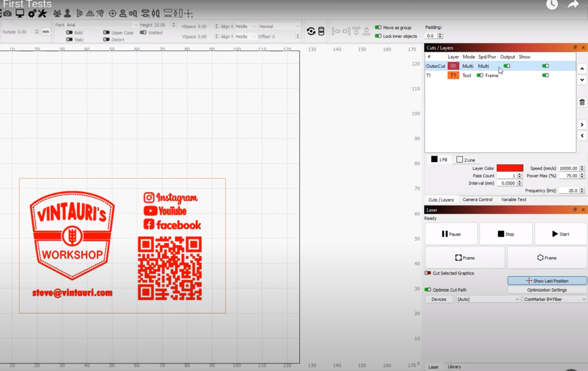Click the target position laser icon
The height and width of the screenshot is (371, 588).
[x=113, y=13]
